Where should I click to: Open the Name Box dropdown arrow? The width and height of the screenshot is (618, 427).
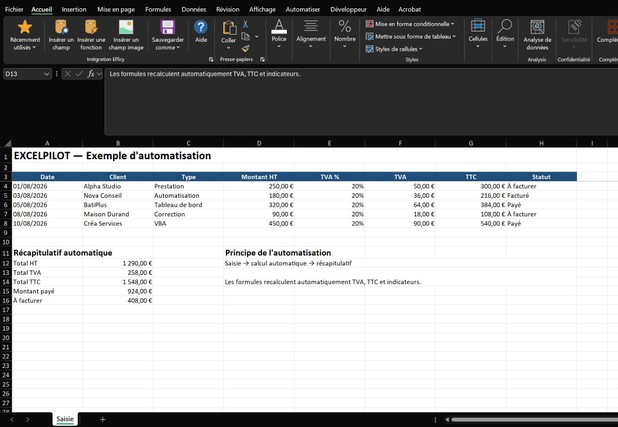(x=47, y=74)
